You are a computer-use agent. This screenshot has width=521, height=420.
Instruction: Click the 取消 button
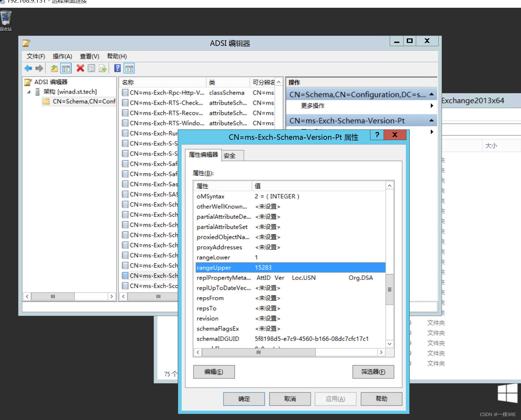click(290, 399)
